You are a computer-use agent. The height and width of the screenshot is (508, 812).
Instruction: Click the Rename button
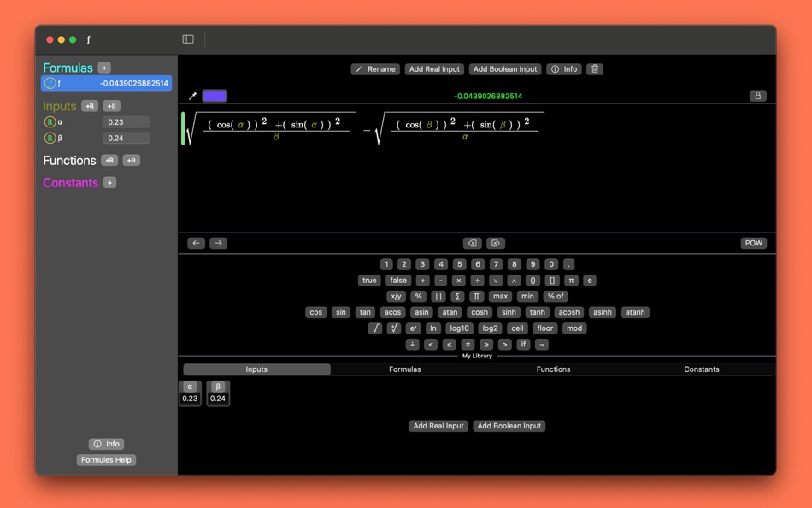375,69
